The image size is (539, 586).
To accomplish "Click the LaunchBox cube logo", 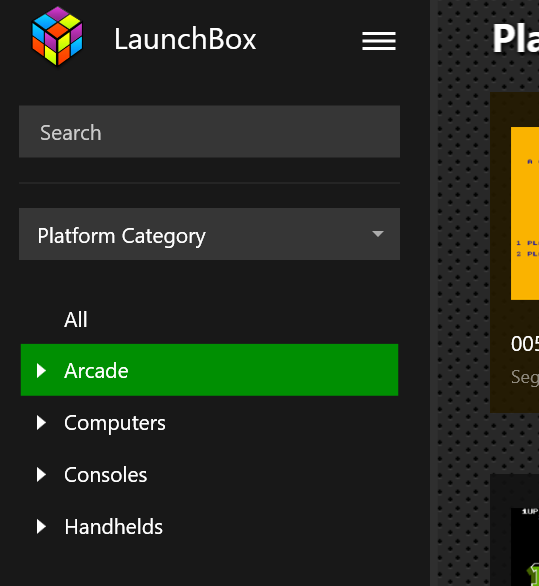I will click(x=57, y=36).
